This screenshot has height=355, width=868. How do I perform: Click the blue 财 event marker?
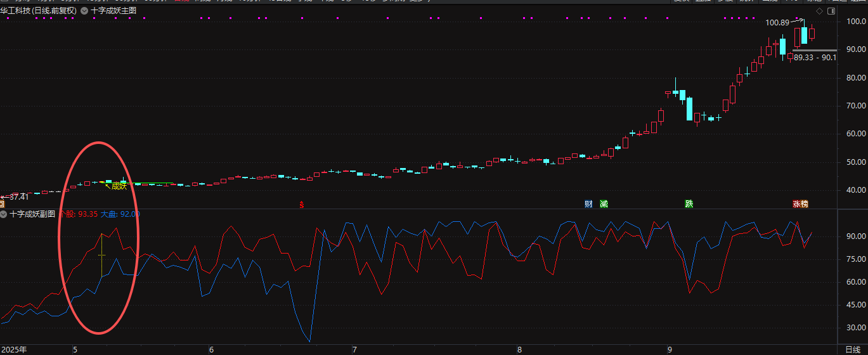coord(588,204)
